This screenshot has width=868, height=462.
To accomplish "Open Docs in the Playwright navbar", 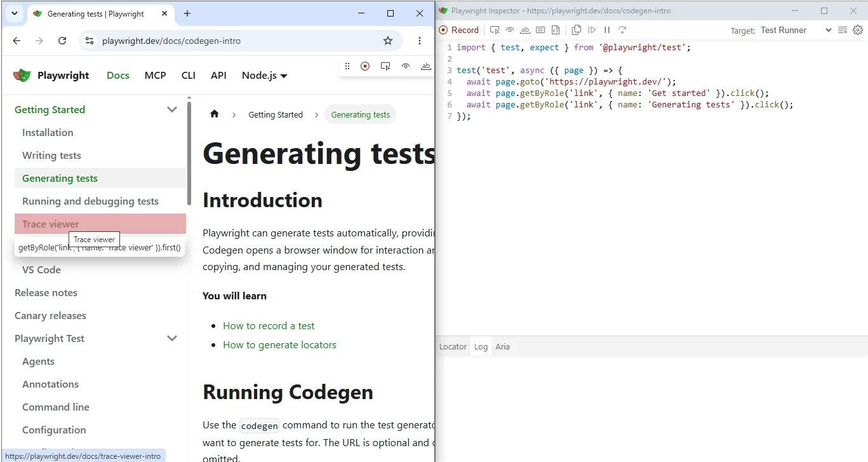I will [x=118, y=76].
